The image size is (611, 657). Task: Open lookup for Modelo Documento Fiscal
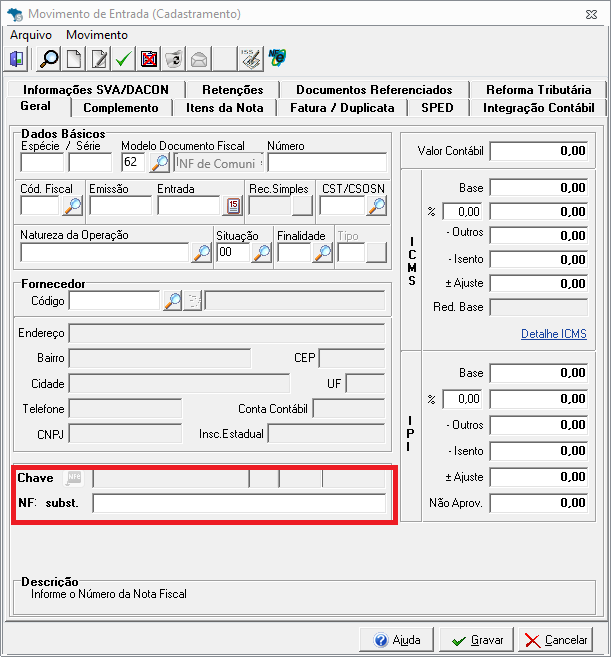coord(159,163)
